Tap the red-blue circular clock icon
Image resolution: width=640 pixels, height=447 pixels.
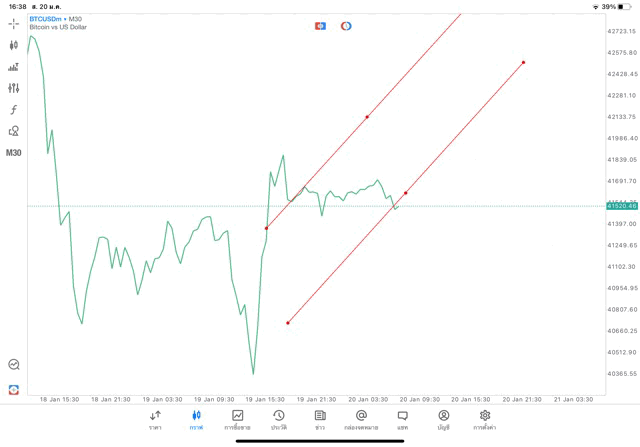(346, 25)
